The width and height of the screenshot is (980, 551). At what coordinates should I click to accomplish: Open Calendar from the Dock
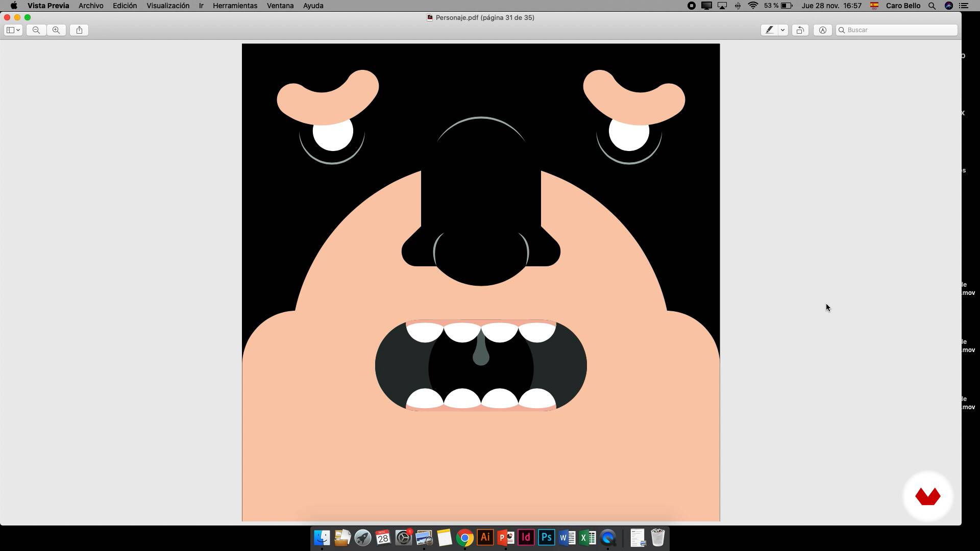(x=383, y=538)
